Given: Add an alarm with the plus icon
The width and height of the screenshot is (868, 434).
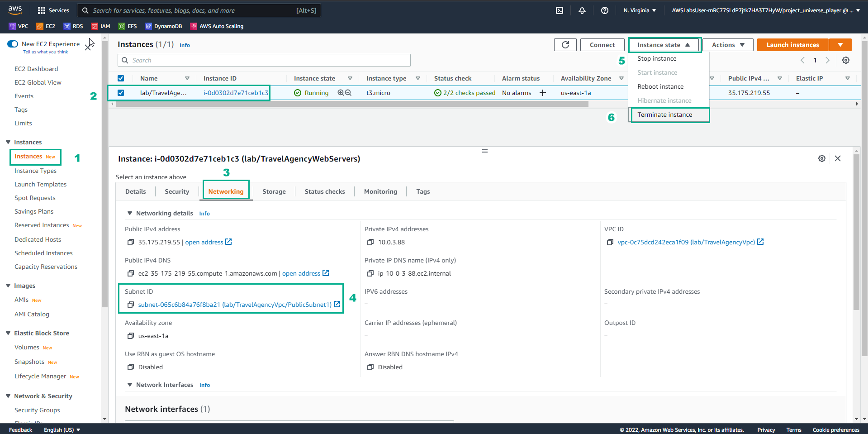Looking at the screenshot, I should pos(543,93).
